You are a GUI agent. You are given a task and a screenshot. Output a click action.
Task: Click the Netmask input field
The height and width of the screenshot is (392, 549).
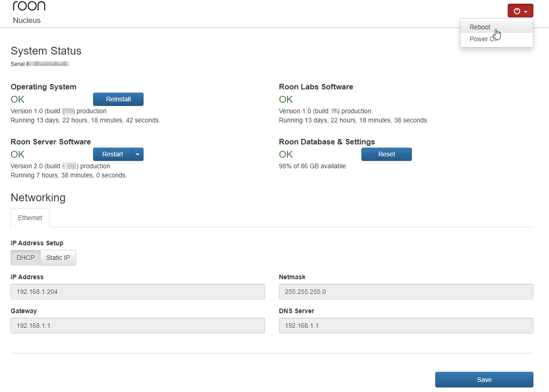click(x=406, y=292)
